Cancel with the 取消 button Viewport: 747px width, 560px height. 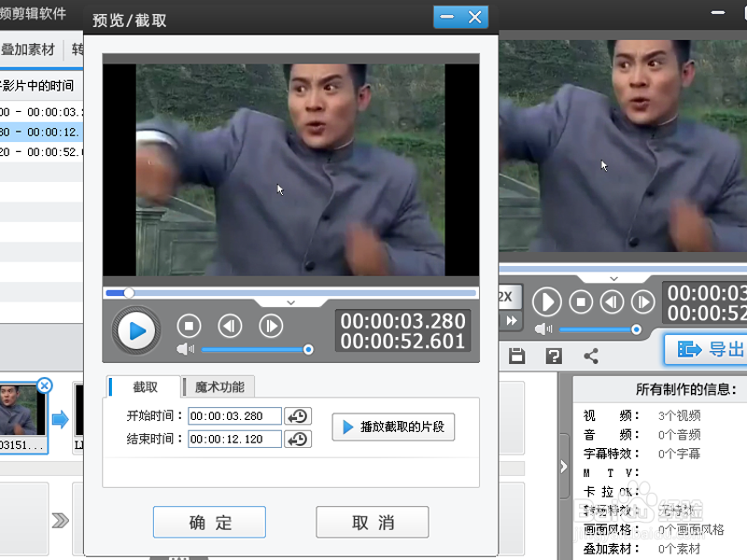tap(372, 522)
